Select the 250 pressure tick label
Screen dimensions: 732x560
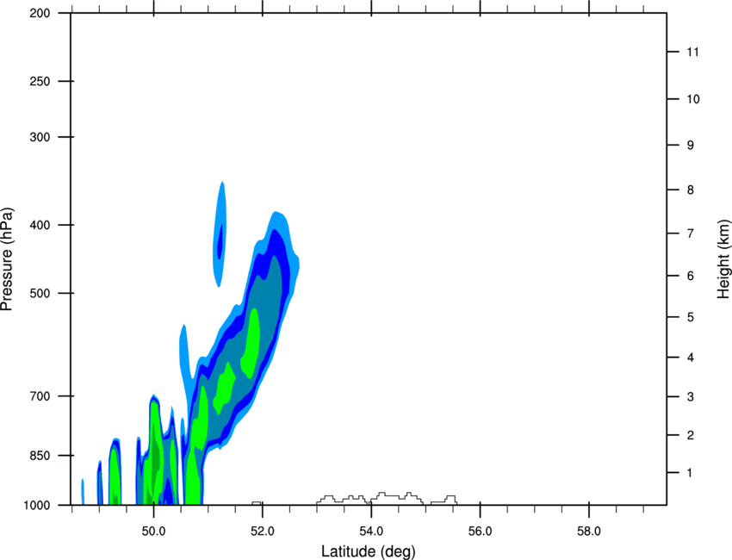click(x=40, y=81)
